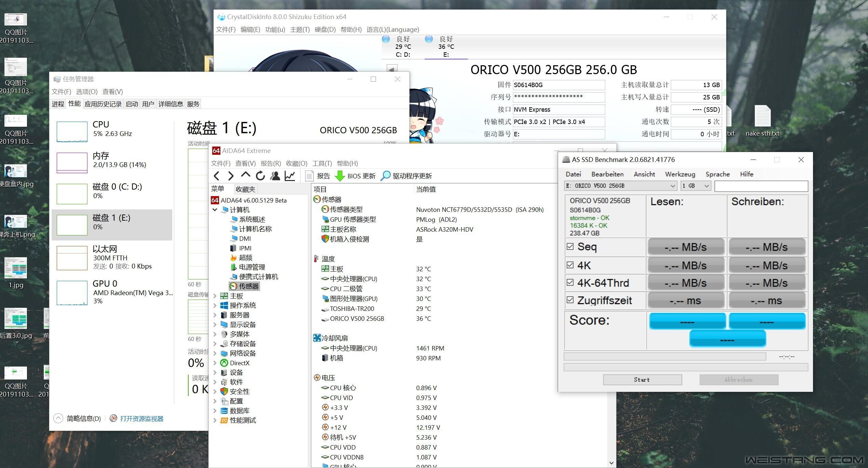Click 内存 memory graph in Task Manager

coord(72,163)
